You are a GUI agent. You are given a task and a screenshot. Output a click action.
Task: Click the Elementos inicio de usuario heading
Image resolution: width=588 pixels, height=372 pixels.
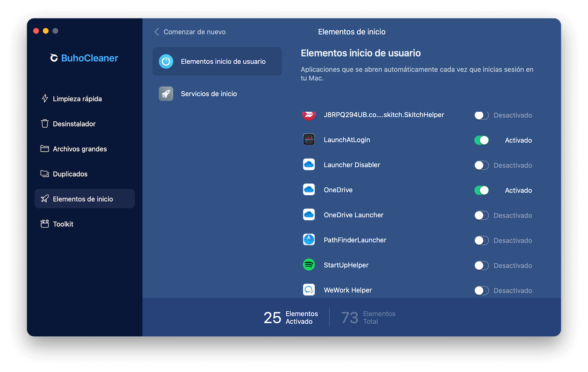tap(361, 53)
